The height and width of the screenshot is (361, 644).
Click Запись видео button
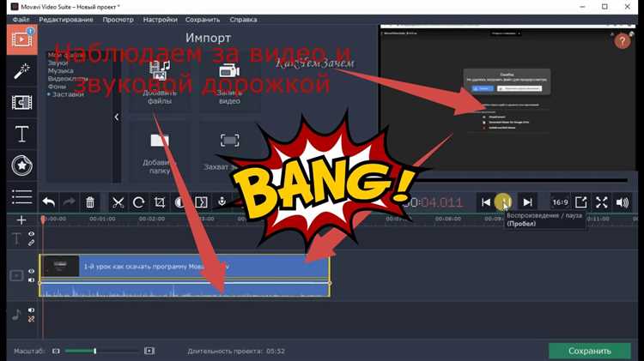pyautogui.click(x=229, y=82)
